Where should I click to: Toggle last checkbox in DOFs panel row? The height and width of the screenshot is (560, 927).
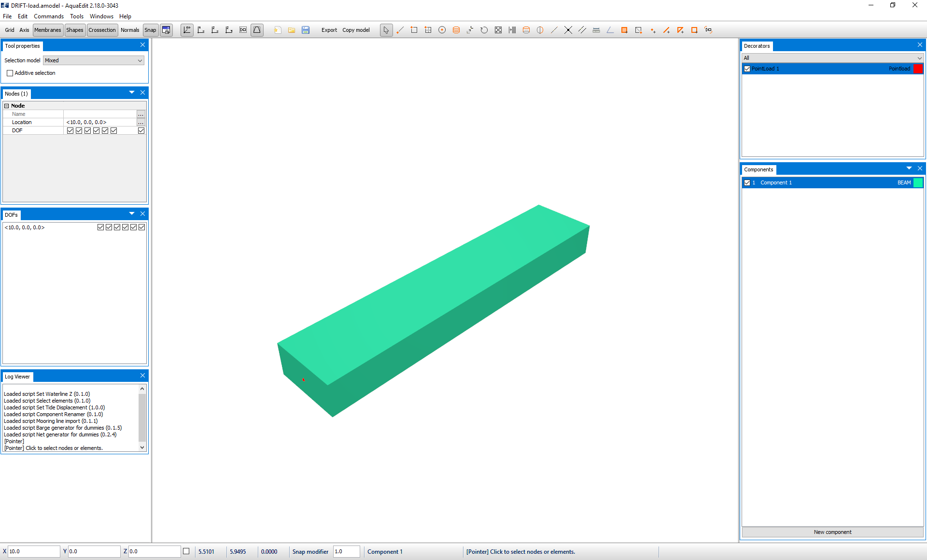coord(141,227)
